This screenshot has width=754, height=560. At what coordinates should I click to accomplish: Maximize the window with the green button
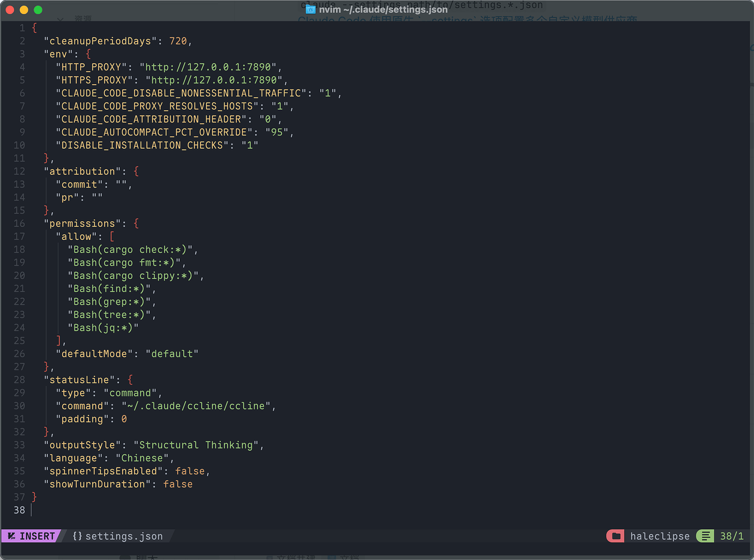tap(38, 10)
